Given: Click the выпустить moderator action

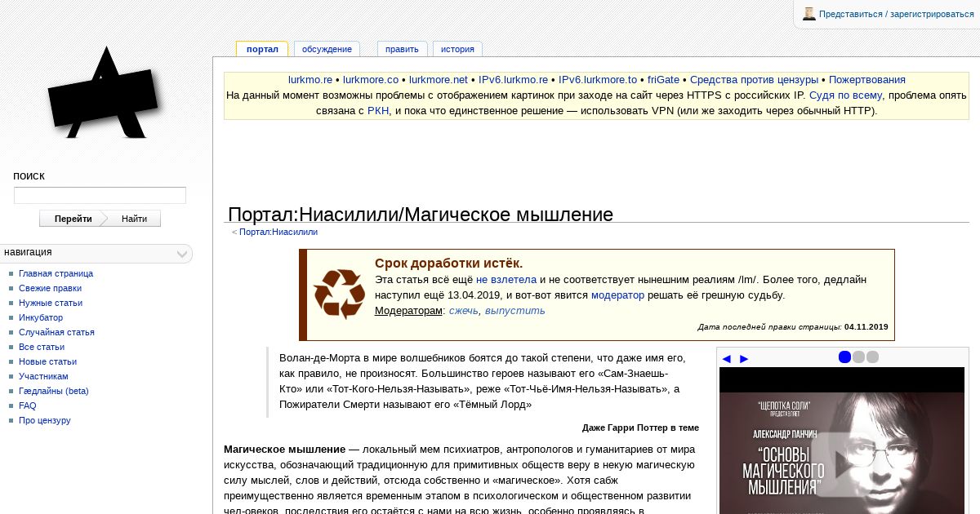Looking at the screenshot, I should coord(514,311).
